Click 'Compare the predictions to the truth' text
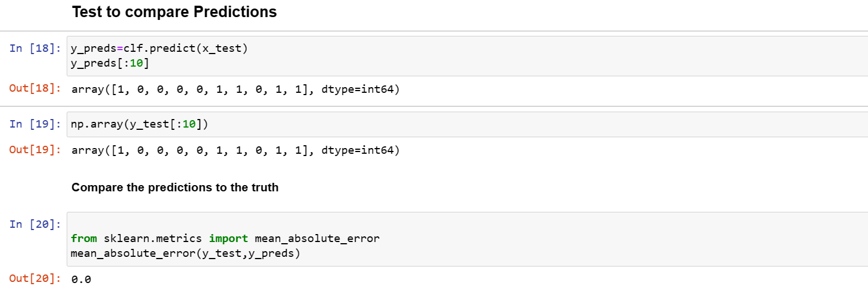 click(175, 187)
